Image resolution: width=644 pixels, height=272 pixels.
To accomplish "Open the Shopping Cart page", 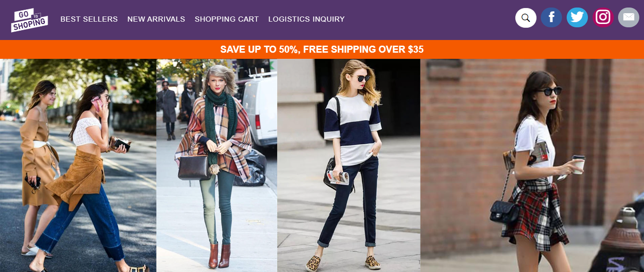I will tap(227, 19).
